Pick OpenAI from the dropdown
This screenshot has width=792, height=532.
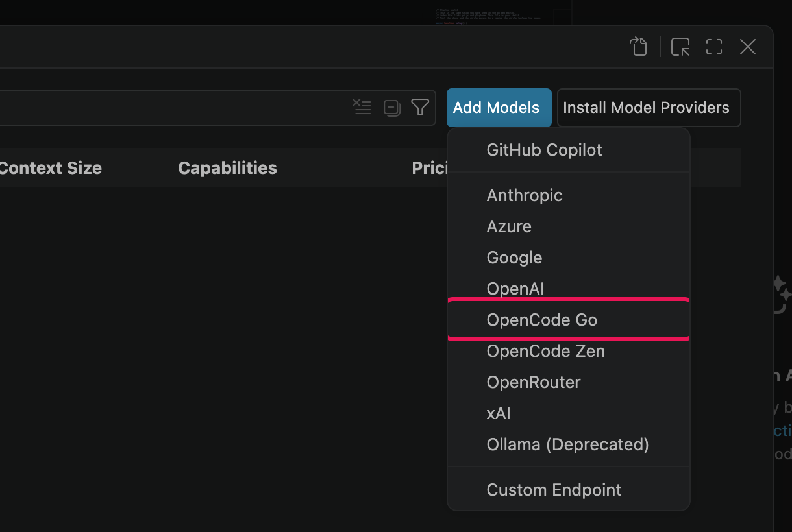[568, 289]
